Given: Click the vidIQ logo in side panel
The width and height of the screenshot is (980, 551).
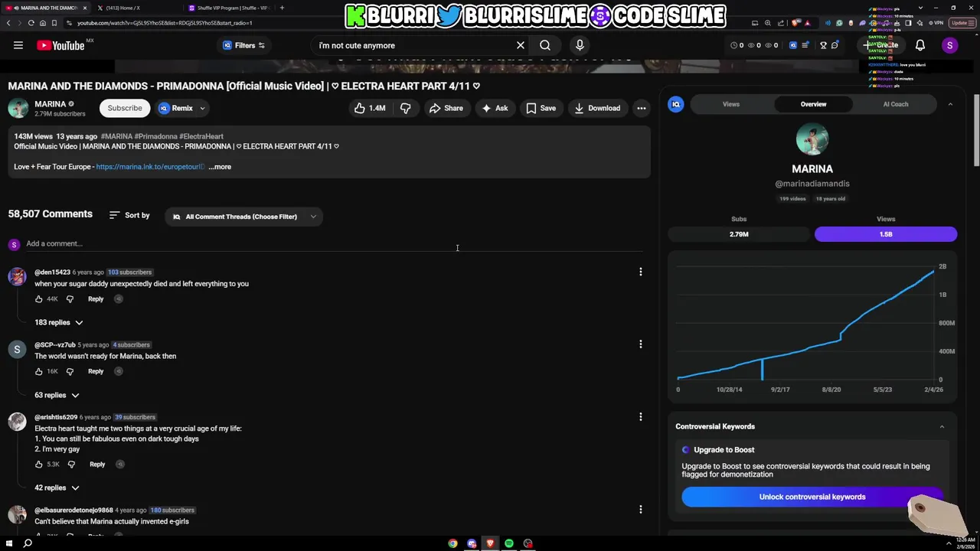Looking at the screenshot, I should 675,104.
